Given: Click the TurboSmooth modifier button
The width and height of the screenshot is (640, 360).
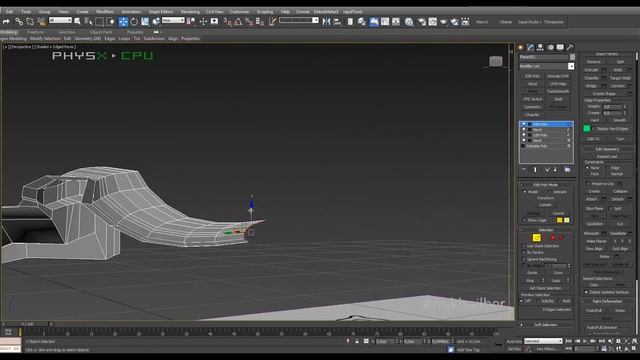Looking at the screenshot, I should click(558, 91).
